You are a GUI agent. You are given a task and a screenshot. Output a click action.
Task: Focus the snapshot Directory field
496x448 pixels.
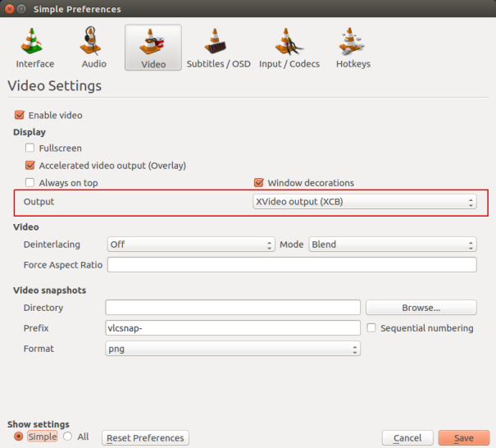click(x=233, y=308)
